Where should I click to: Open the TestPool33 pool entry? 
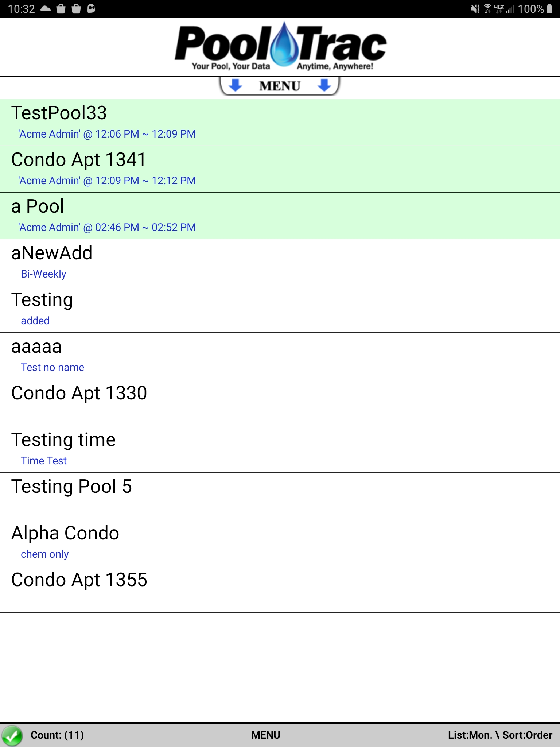point(280,123)
